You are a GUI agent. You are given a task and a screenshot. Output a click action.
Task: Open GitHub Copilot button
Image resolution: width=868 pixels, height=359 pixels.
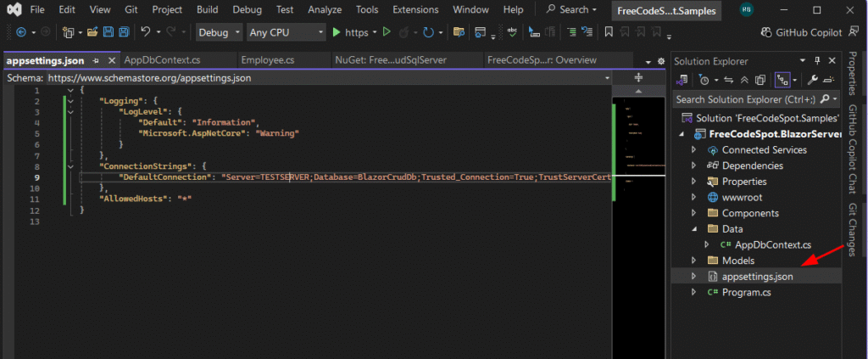(802, 33)
